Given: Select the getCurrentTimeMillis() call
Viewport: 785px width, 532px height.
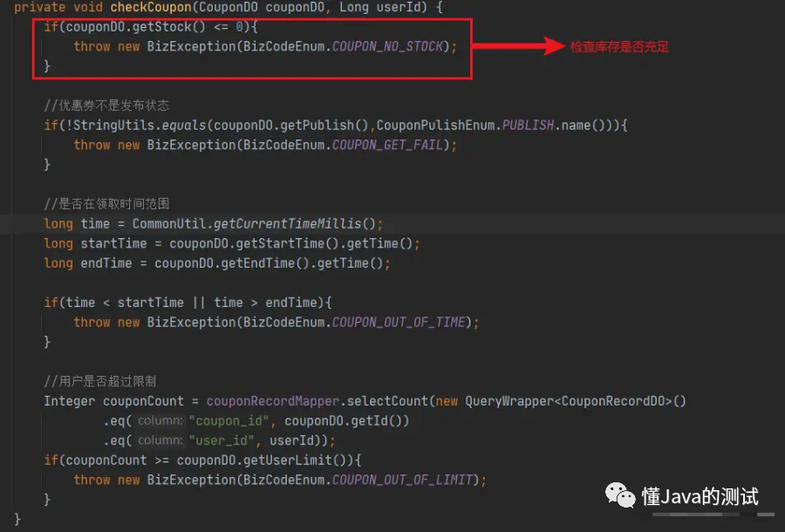Looking at the screenshot, I should 295,224.
